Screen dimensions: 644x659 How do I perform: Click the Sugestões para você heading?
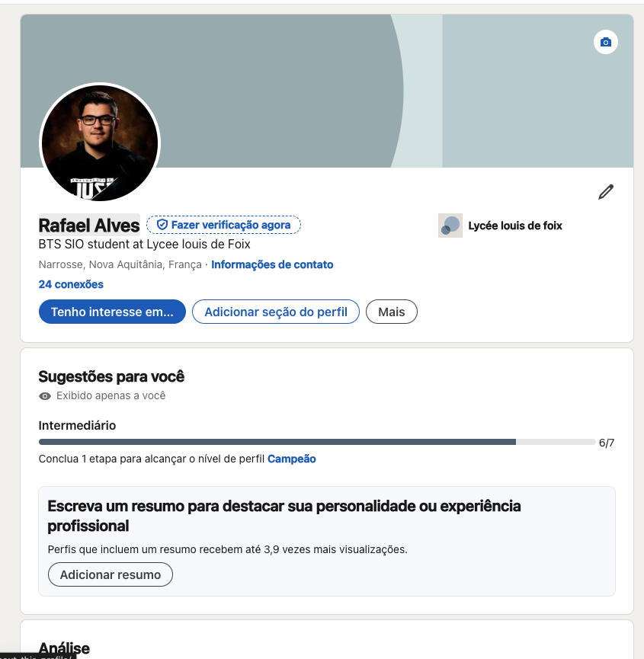pos(111,376)
